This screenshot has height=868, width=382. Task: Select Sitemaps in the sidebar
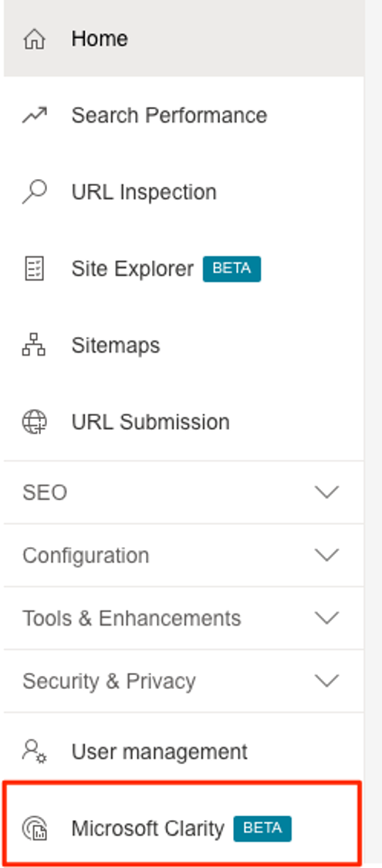(184, 345)
